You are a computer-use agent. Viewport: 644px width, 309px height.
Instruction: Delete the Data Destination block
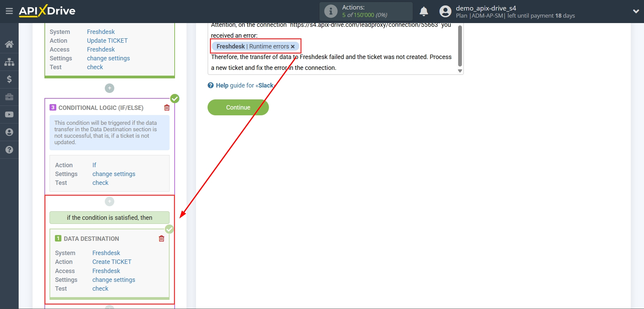pos(161,238)
